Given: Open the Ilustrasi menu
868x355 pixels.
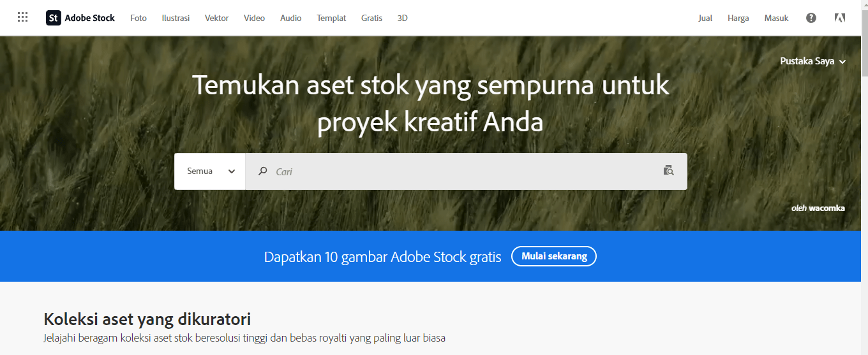Looking at the screenshot, I should pyautogui.click(x=176, y=18).
